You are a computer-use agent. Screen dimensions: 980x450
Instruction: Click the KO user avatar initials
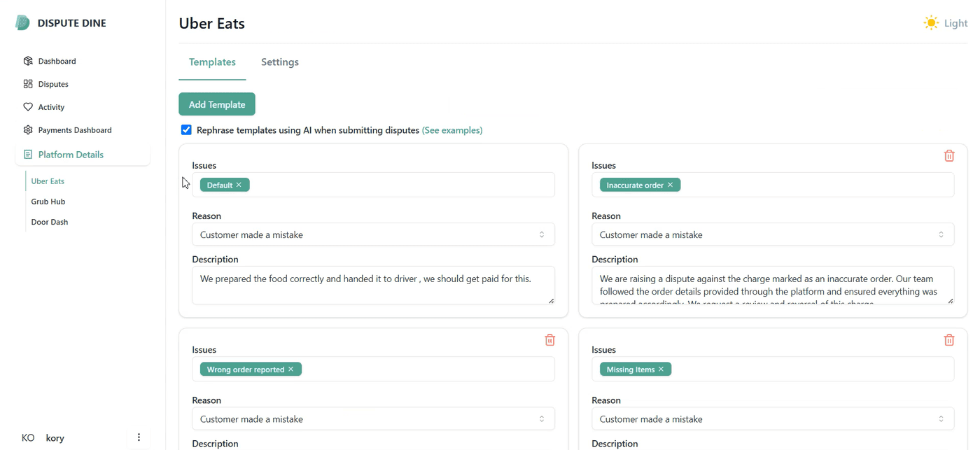[28, 438]
